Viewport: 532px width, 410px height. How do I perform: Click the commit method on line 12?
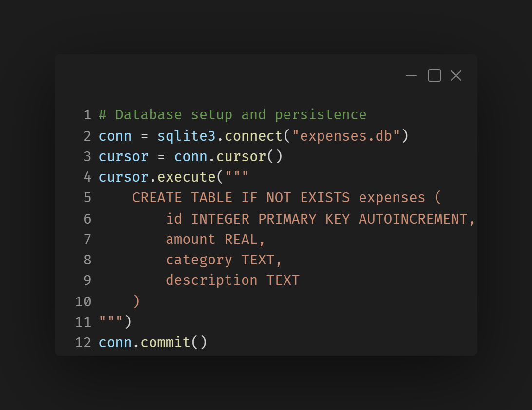165,342
